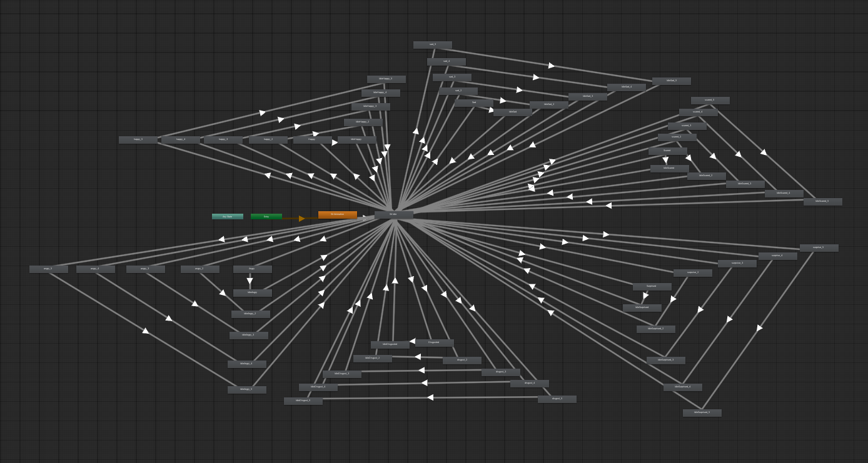868x463 pixels.
Task: Select the surprise_2 state node
Action: click(693, 273)
